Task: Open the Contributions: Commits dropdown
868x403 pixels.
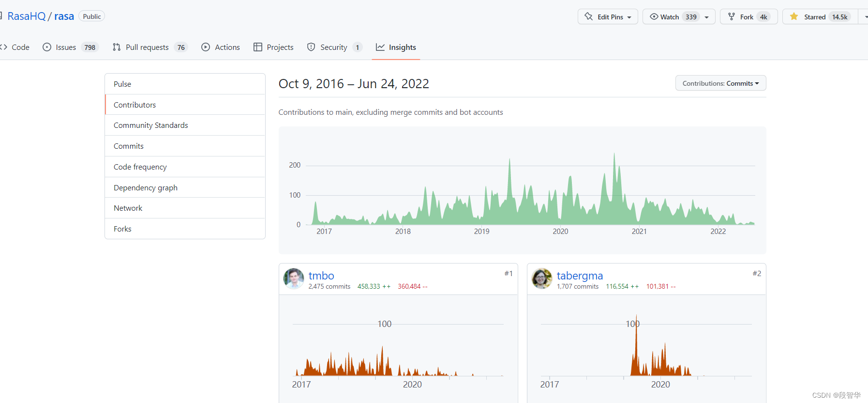Action: (x=720, y=83)
